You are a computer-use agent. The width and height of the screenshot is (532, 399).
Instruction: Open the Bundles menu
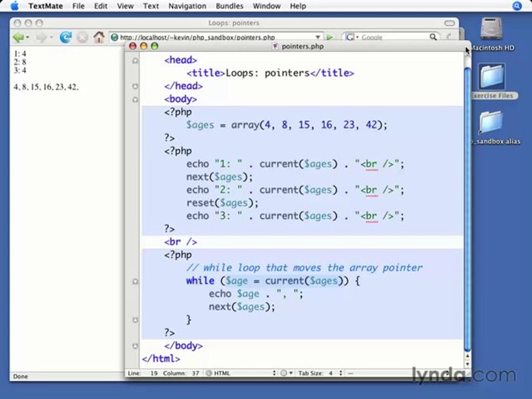click(x=229, y=6)
